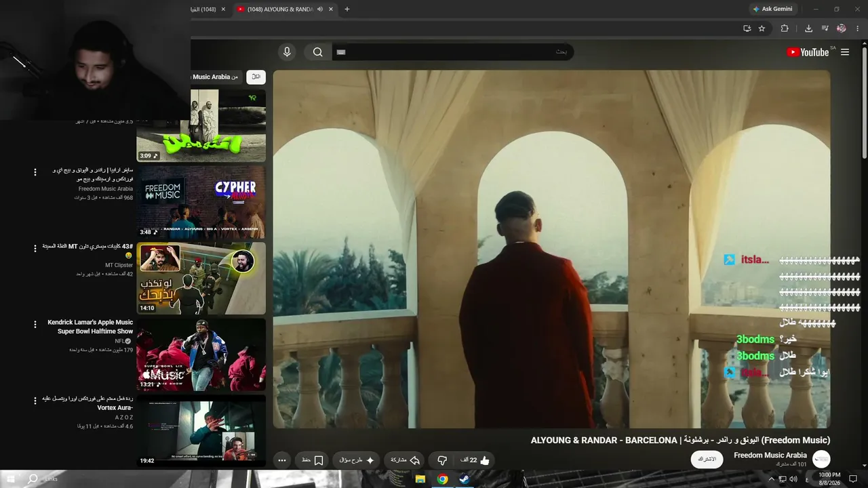Close the first (1048) browser tab
This screenshot has height=488, width=868.
223,9
